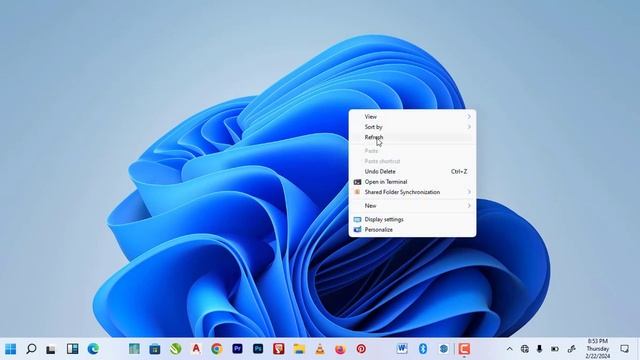Open Shared Folder Synchronization submenu

(x=412, y=192)
